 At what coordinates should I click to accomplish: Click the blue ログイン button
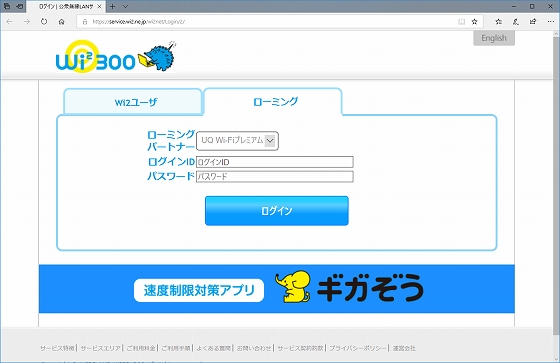(x=277, y=211)
